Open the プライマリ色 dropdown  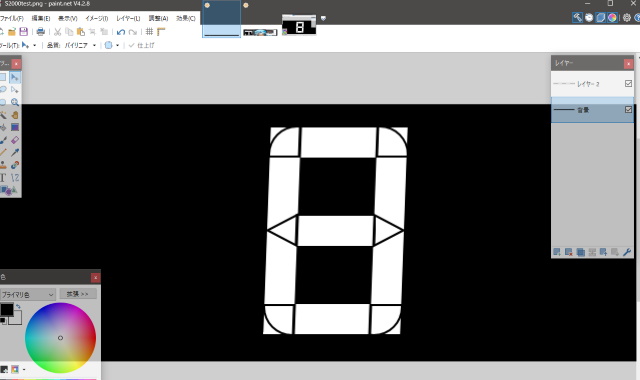[x=28, y=294]
